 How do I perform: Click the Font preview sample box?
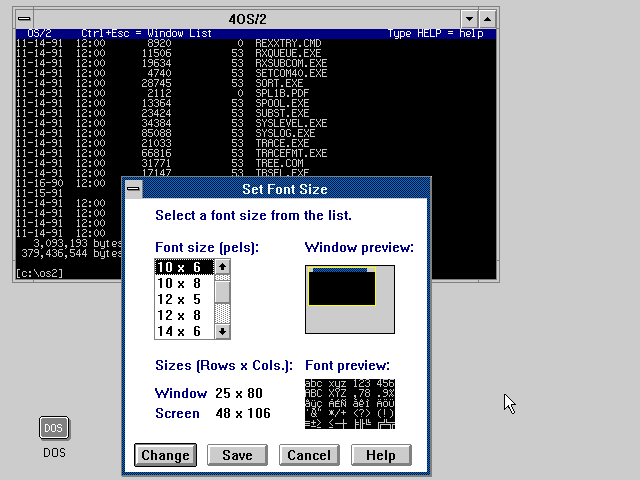[x=349, y=403]
